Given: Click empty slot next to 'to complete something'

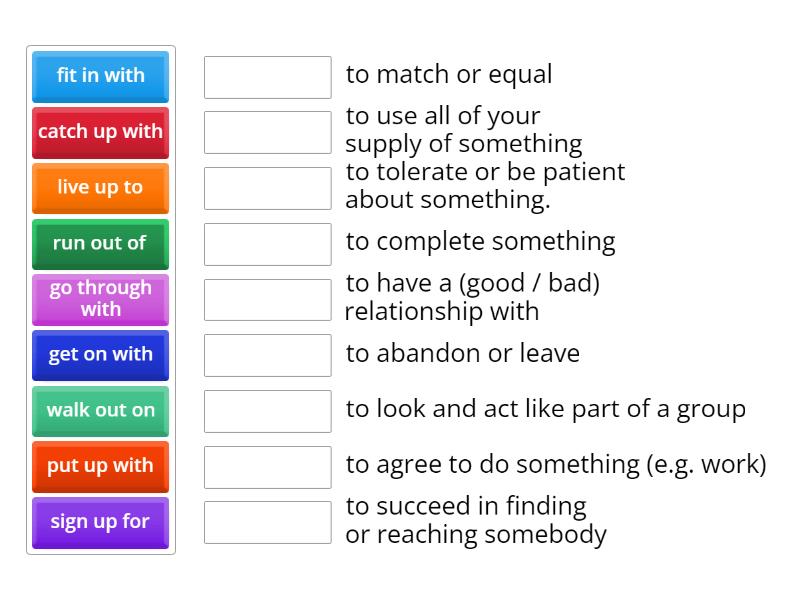Looking at the screenshot, I should [x=267, y=244].
